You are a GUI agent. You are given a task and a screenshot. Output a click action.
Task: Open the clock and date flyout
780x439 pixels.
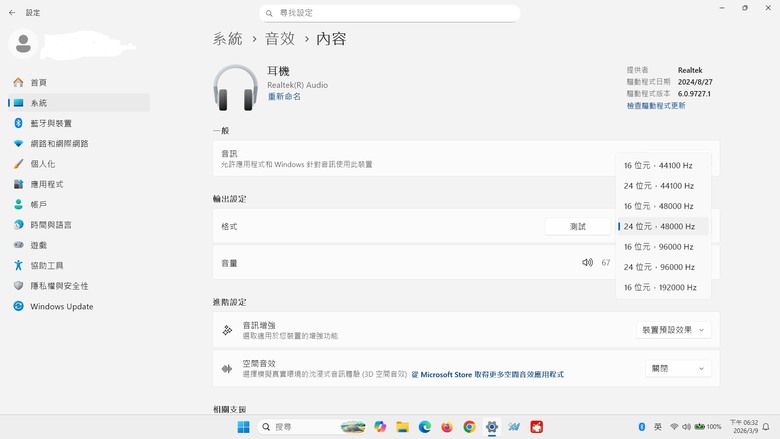(744, 427)
